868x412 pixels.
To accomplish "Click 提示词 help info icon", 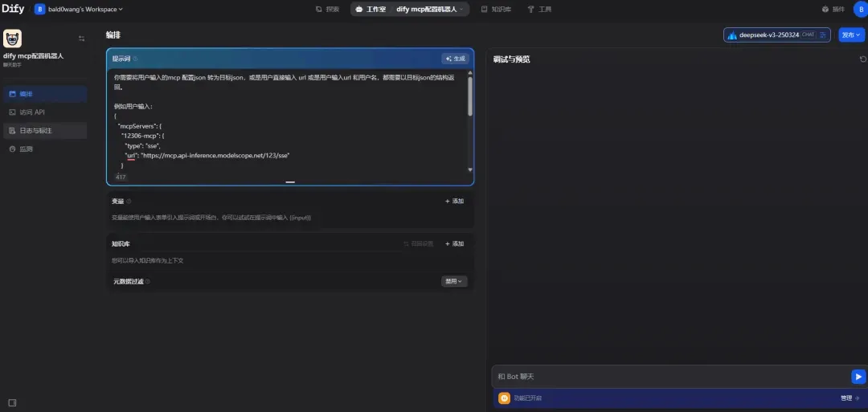I will (135, 59).
